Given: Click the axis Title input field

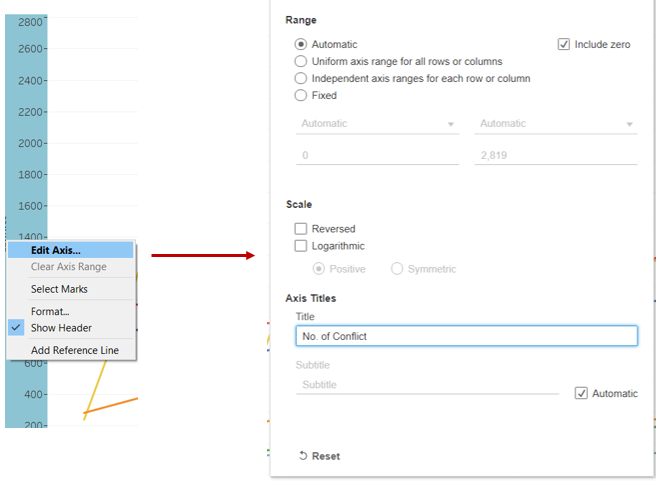Looking at the screenshot, I should [466, 336].
